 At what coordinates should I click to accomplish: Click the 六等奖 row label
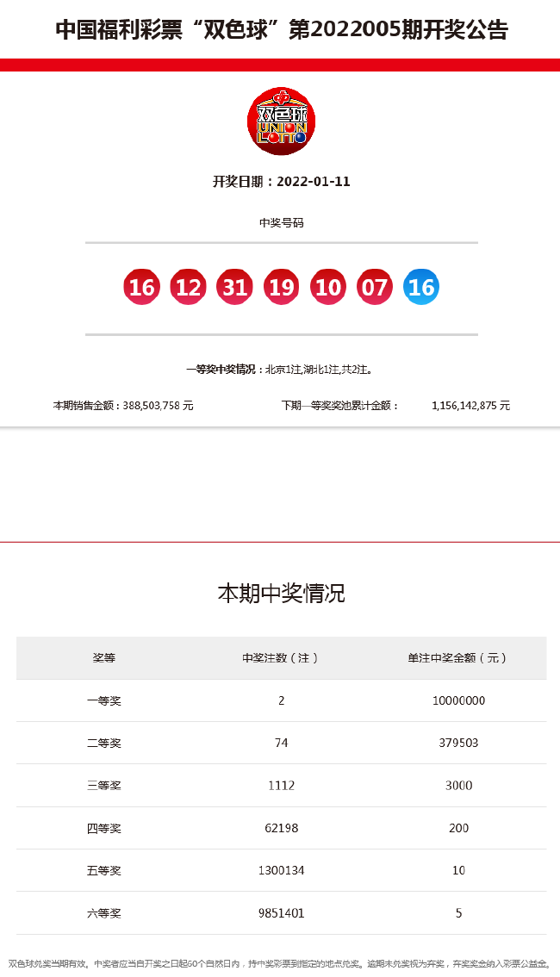[x=104, y=913]
